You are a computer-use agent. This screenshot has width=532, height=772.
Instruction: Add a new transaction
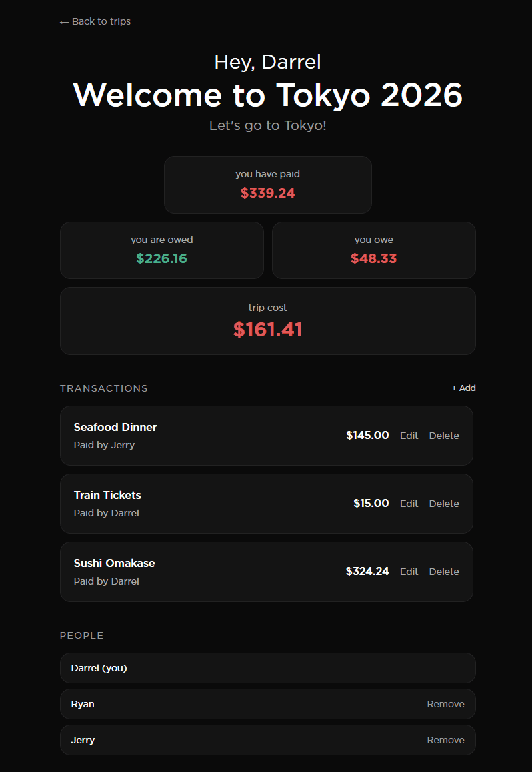click(x=463, y=388)
